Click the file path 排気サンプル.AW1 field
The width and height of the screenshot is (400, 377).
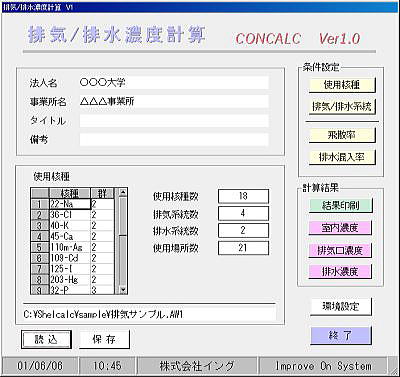pos(149,314)
